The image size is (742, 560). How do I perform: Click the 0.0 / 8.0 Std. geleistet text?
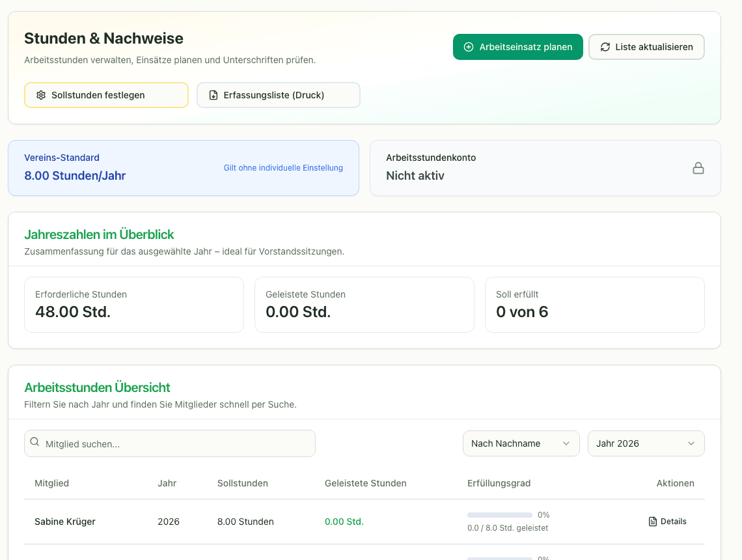(x=508, y=528)
